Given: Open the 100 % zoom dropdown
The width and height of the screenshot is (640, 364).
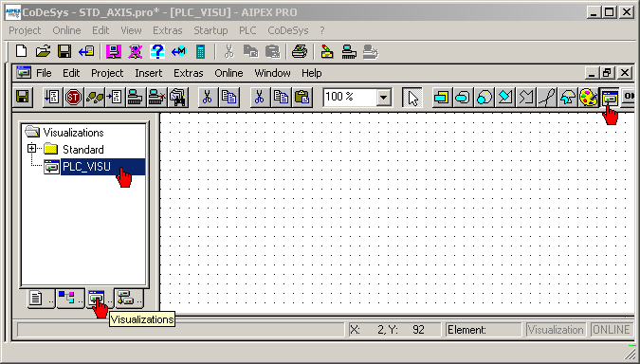Looking at the screenshot, I should [383, 98].
